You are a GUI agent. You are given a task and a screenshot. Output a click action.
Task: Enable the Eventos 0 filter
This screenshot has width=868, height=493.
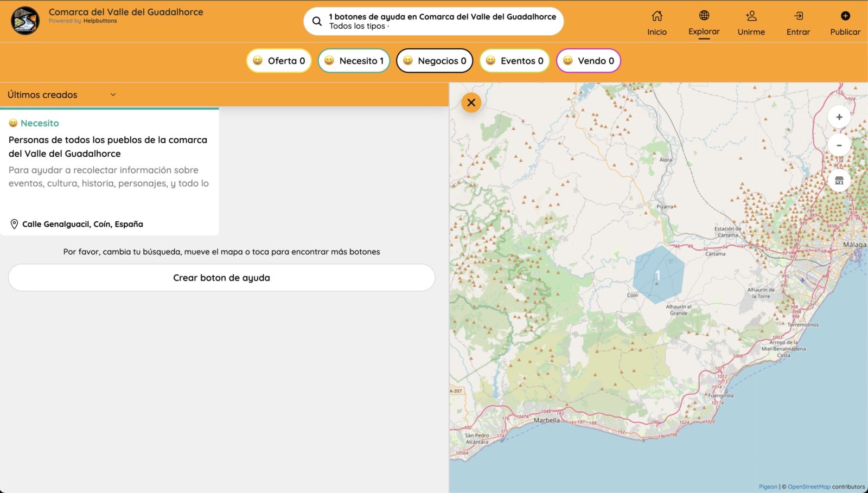(x=514, y=61)
